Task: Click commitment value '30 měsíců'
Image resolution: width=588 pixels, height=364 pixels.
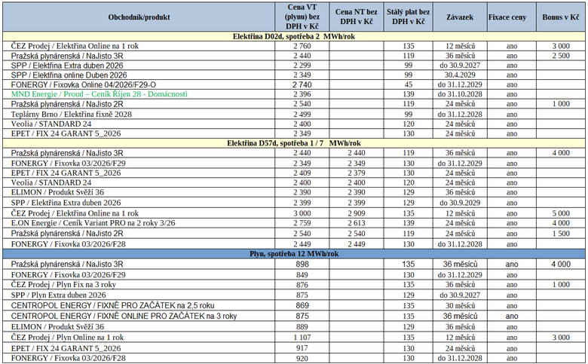Action: [460, 305]
